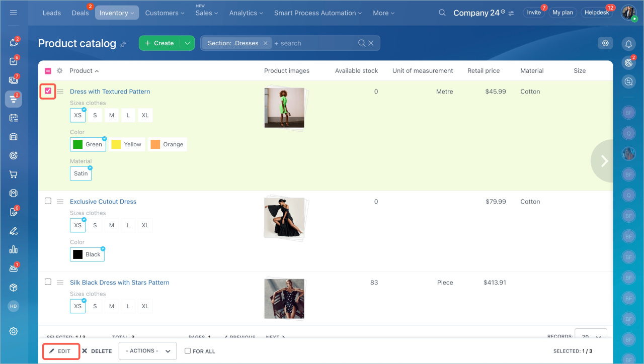
Task: Open the e-signature pen sidebar icon
Action: point(14,231)
